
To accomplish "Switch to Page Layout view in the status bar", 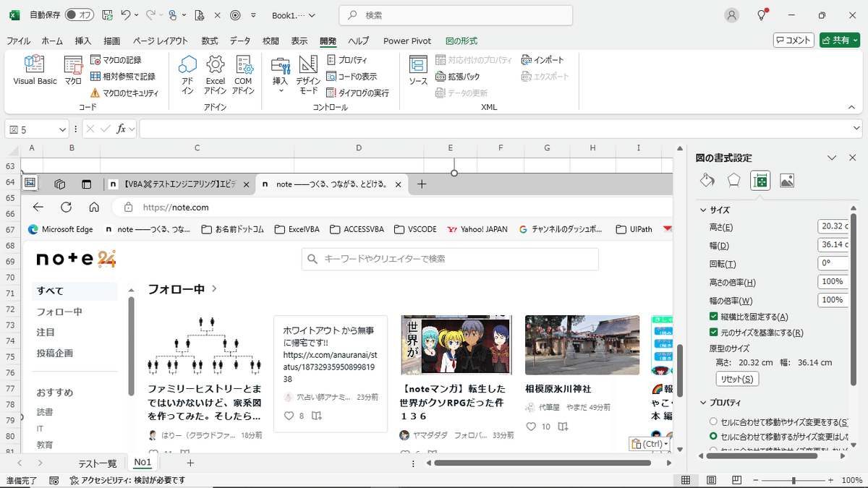I will [x=712, y=481].
